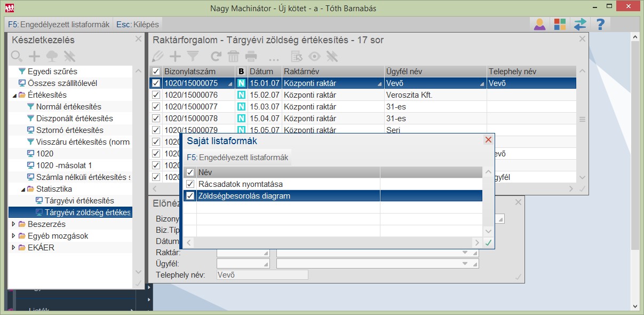Screen dimensions: 644x315
Task: Click the user profile icon
Action: [x=540, y=24]
